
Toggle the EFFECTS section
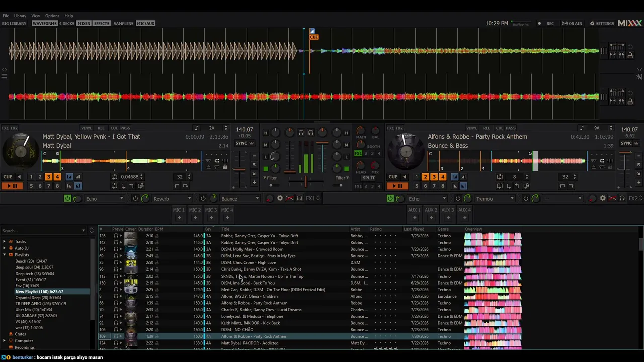[x=102, y=24]
